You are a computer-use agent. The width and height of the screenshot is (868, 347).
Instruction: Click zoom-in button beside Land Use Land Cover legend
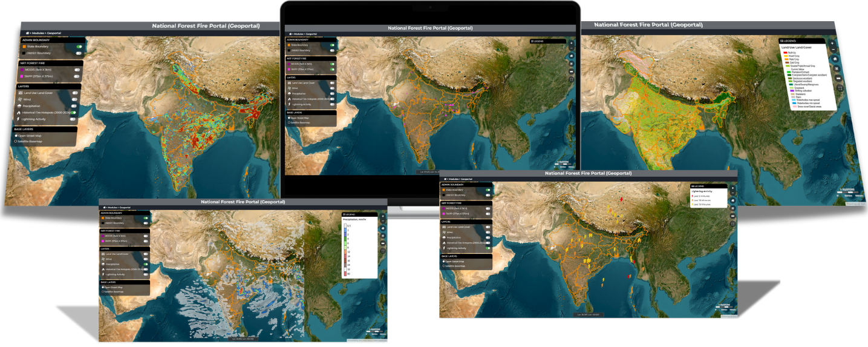[833, 44]
